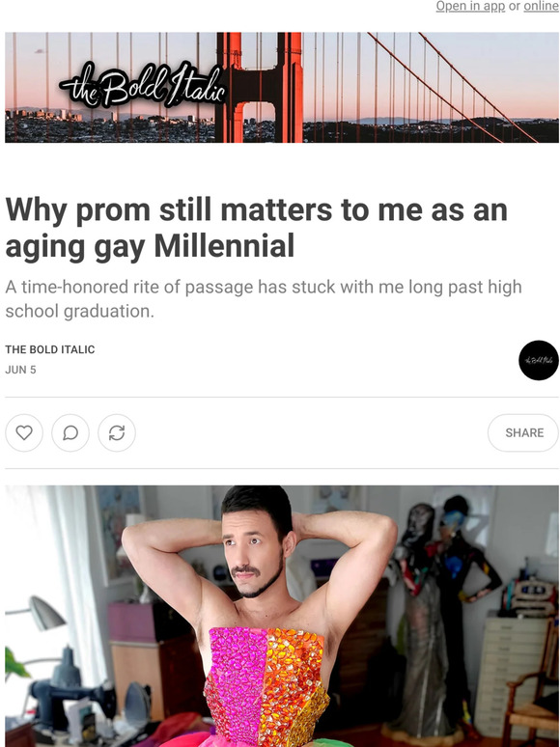This screenshot has width=560, height=747.
Task: Click the round black Bold Italic avatar
Action: point(539,360)
